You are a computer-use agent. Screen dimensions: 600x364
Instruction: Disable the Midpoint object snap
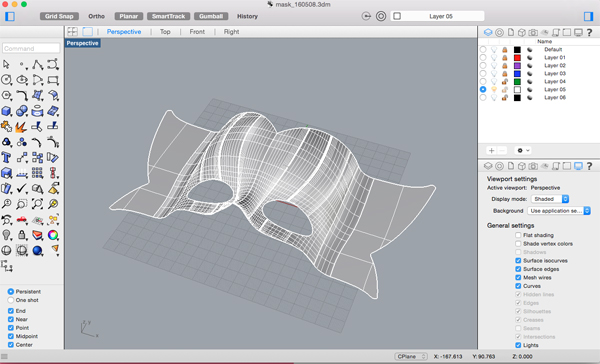[11, 336]
